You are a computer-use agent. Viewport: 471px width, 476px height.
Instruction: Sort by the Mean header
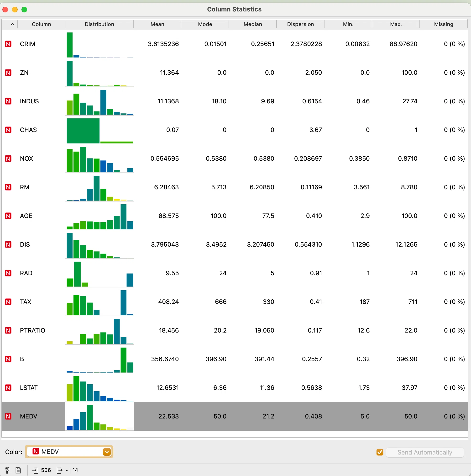pyautogui.click(x=157, y=24)
